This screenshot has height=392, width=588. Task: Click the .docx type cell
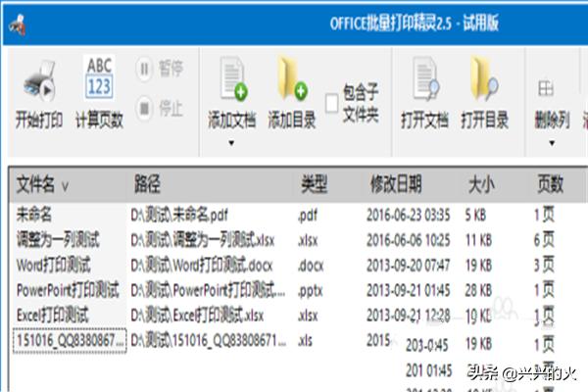click(311, 266)
